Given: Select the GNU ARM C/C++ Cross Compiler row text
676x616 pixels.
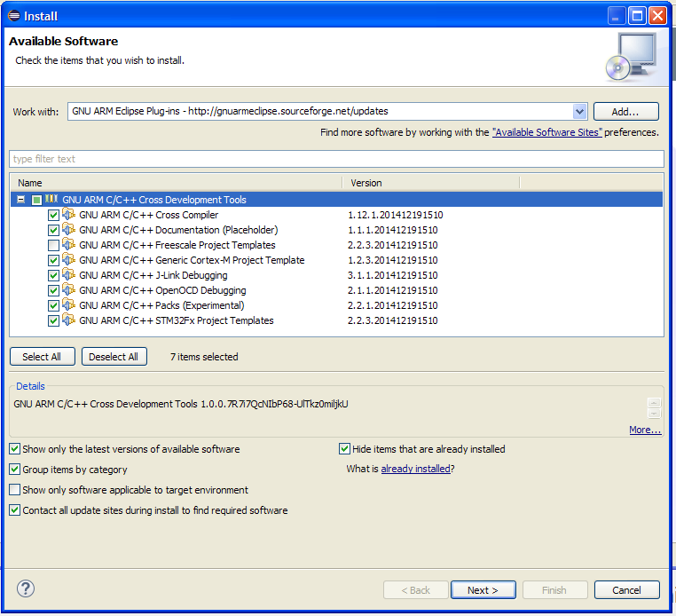Looking at the screenshot, I should [x=149, y=215].
